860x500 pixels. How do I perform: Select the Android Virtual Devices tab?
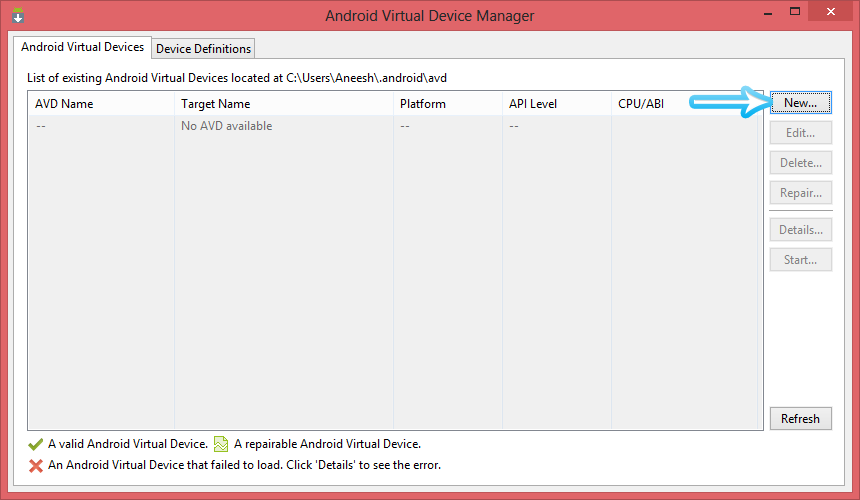[x=83, y=47]
